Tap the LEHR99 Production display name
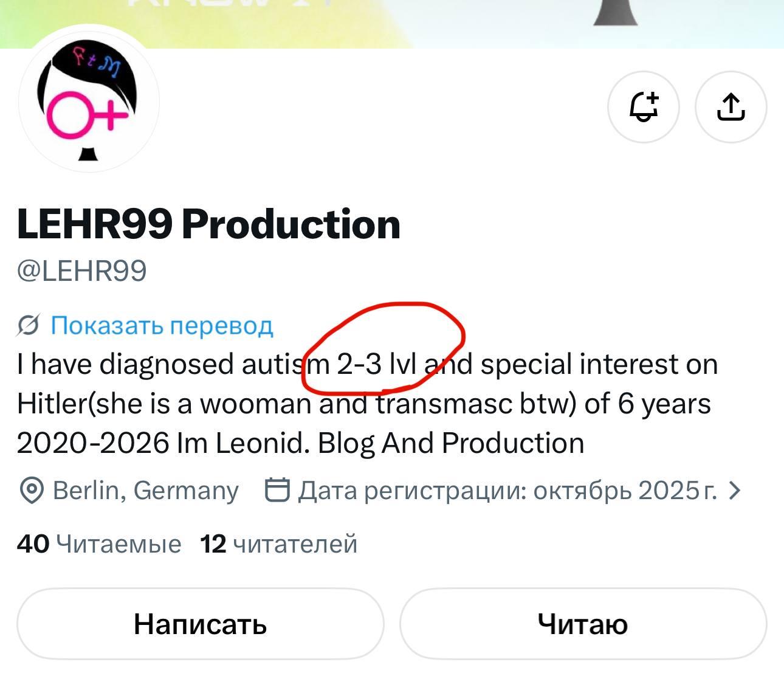 coord(208,224)
